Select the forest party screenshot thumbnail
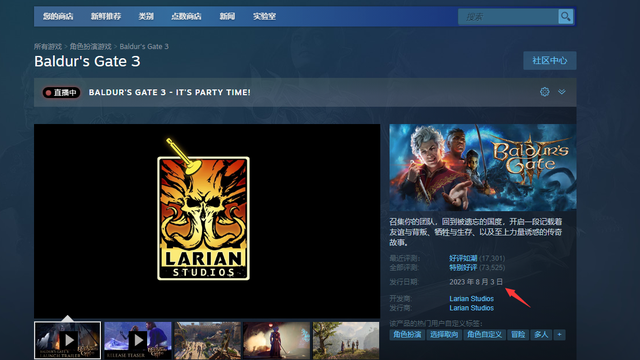 click(x=346, y=340)
